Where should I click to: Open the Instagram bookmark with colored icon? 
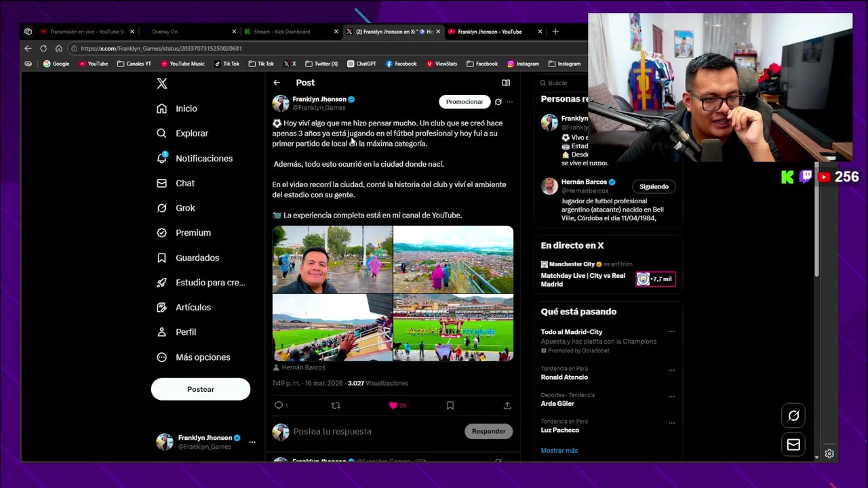[x=523, y=64]
